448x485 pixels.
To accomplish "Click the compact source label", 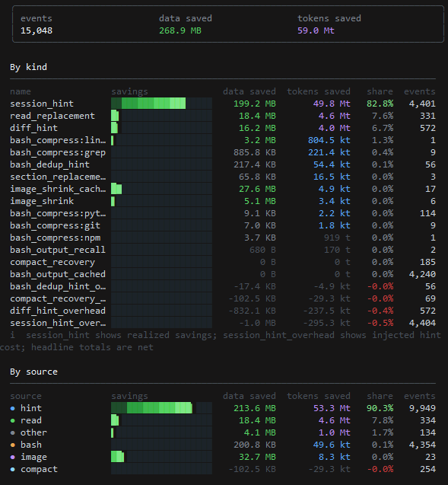I will pyautogui.click(x=39, y=469).
